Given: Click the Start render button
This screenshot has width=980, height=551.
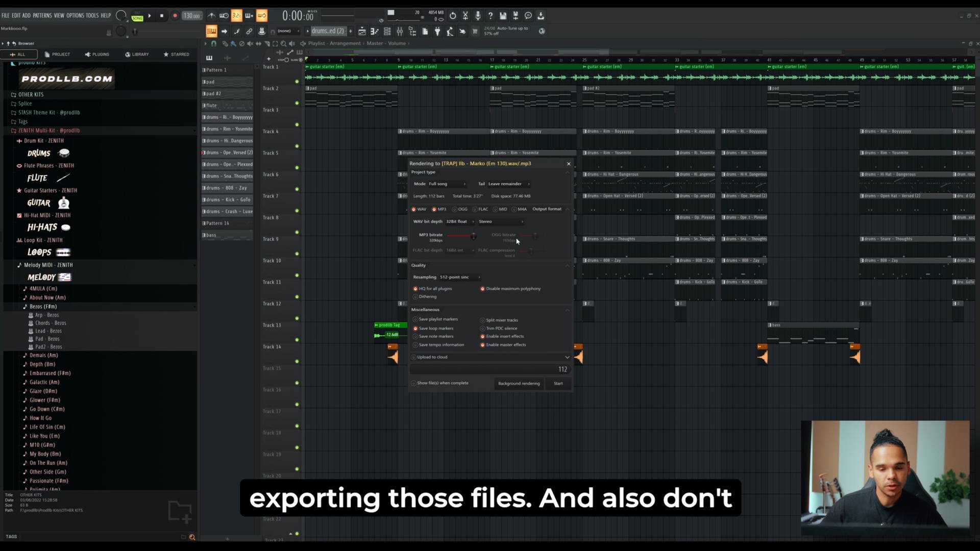Looking at the screenshot, I should coord(558,384).
